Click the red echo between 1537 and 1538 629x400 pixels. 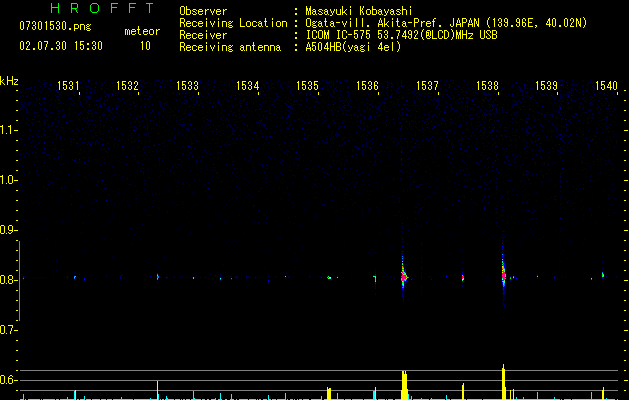tap(463, 277)
